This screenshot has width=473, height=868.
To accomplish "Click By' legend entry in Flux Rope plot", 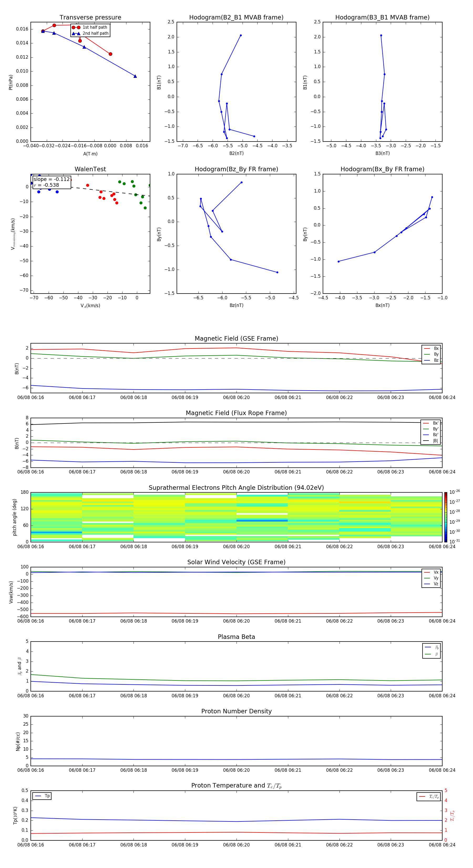I will [x=431, y=429].
